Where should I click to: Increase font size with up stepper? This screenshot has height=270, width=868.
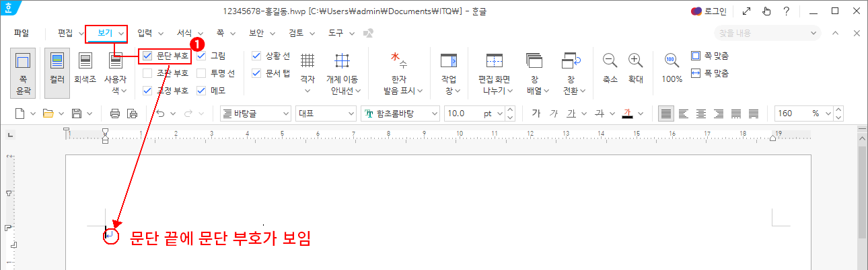510,110
